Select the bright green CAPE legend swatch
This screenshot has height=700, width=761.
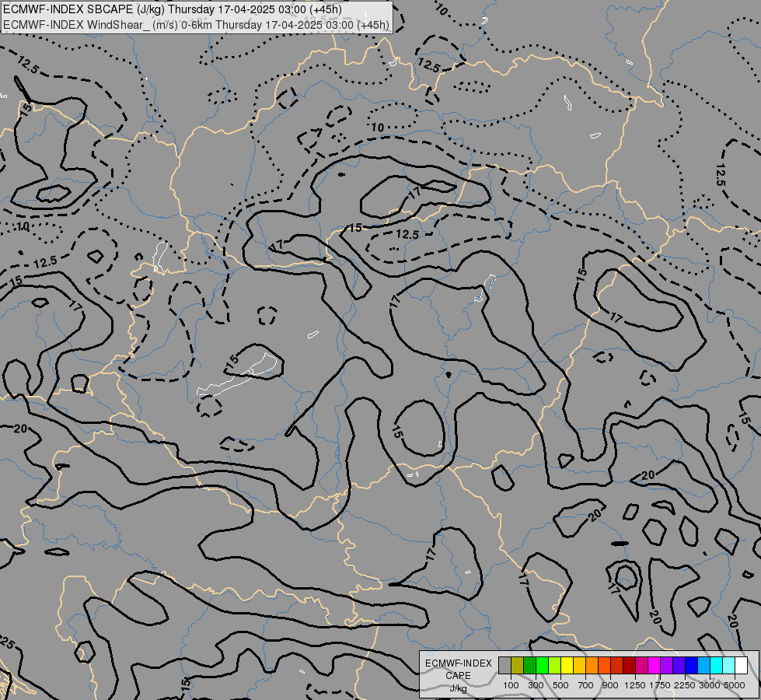(542, 666)
